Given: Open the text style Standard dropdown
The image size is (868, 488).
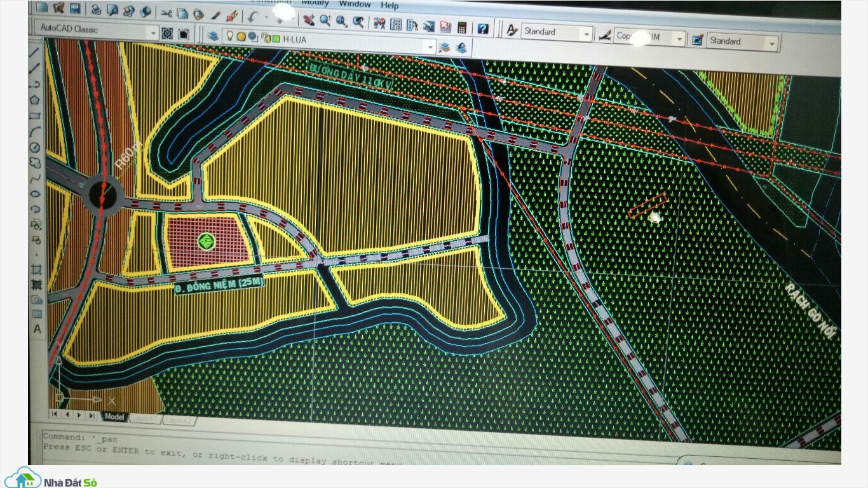Looking at the screenshot, I should pyautogui.click(x=586, y=33).
